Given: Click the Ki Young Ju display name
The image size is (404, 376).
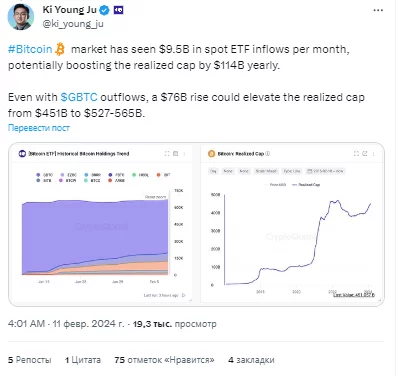Looking at the screenshot, I should click(69, 10).
